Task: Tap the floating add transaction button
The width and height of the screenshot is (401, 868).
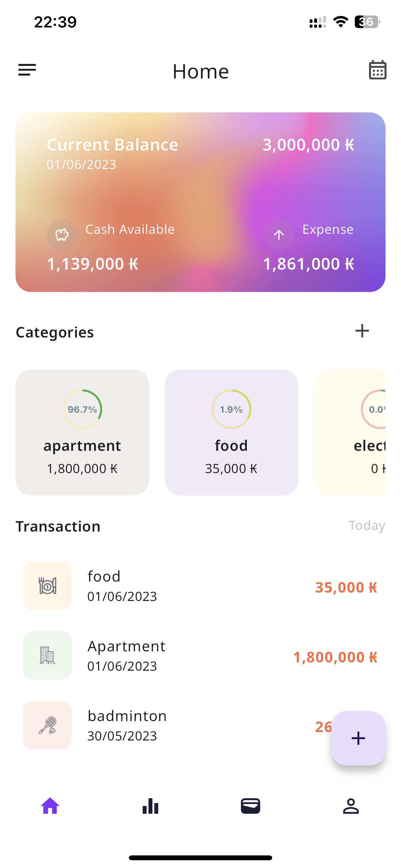Action: pos(358,738)
